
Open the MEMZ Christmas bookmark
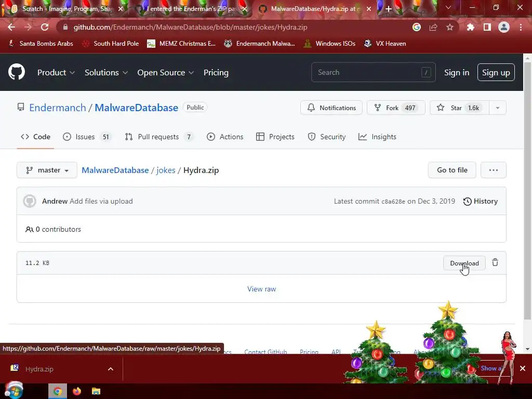click(181, 44)
